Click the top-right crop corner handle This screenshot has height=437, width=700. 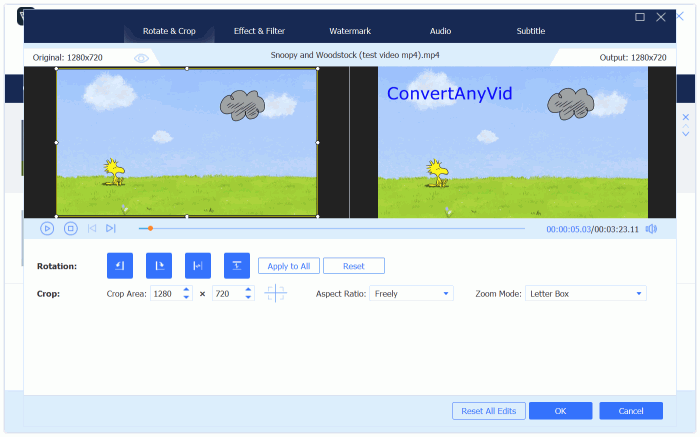[x=317, y=69]
